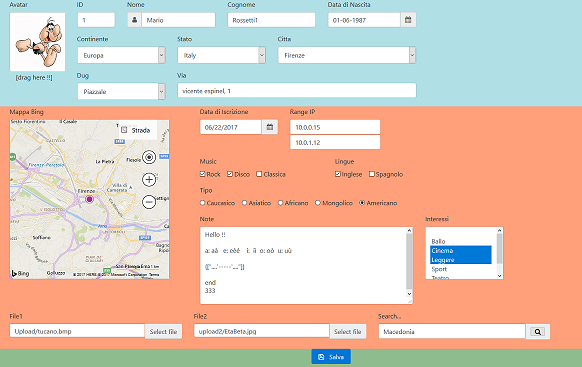Open calendar for Data di Nascita
582x367 pixels.
408,20
